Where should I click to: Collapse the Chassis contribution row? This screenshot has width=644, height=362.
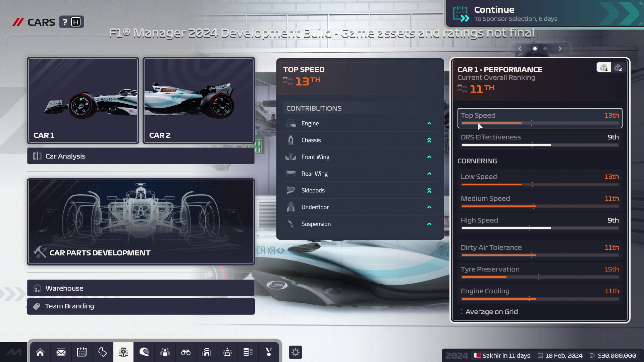point(429,140)
